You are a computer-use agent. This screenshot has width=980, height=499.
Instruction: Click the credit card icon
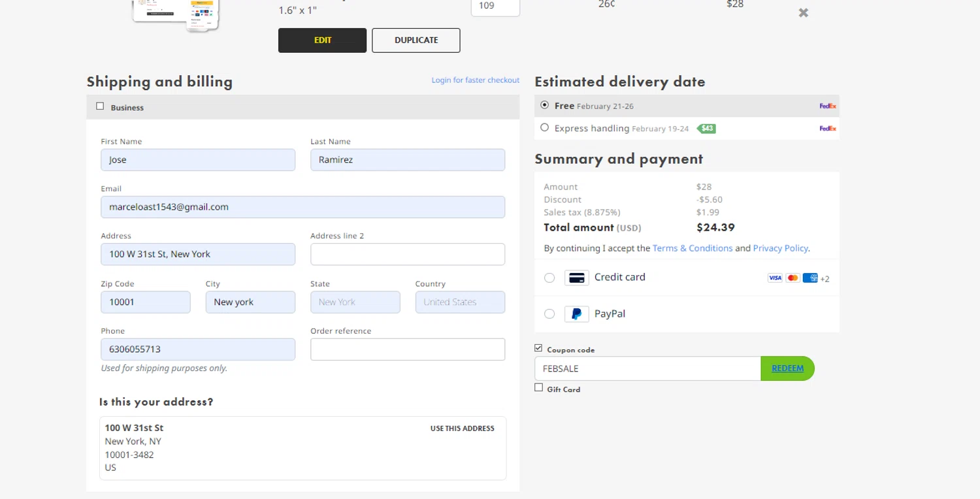(576, 278)
